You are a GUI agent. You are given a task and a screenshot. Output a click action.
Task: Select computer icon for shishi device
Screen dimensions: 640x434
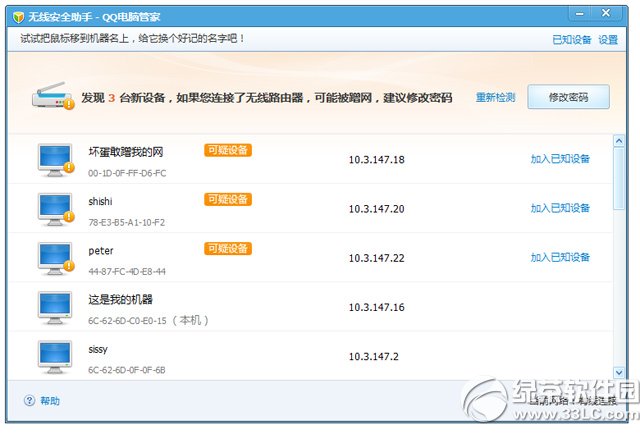click(55, 208)
